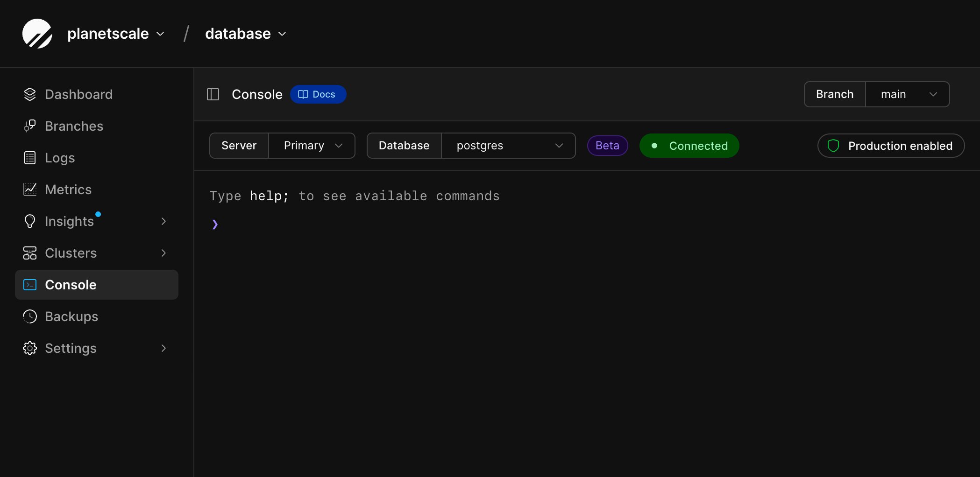This screenshot has width=980, height=477.
Task: Click the green dot in Connected badge
Action: point(654,146)
